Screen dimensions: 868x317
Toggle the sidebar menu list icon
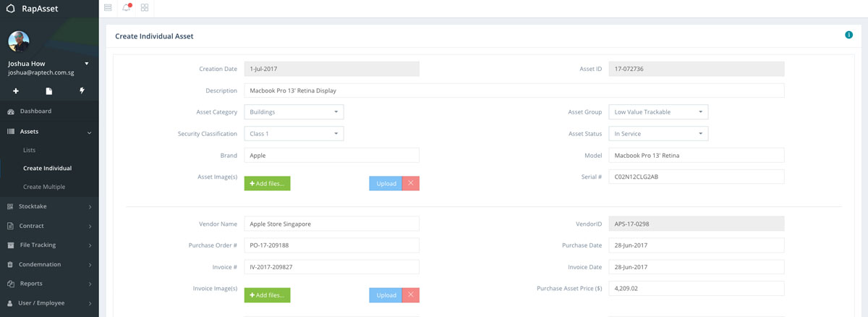[x=108, y=7]
